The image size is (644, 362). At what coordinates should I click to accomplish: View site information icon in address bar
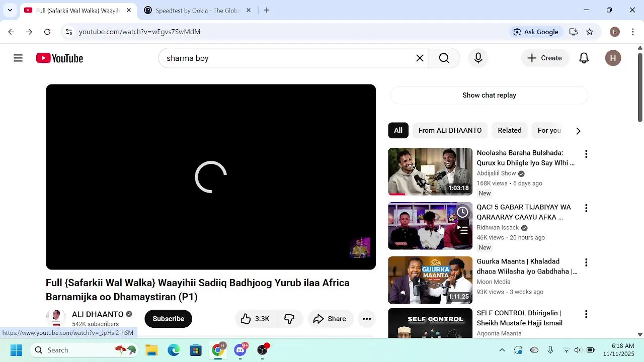69,32
